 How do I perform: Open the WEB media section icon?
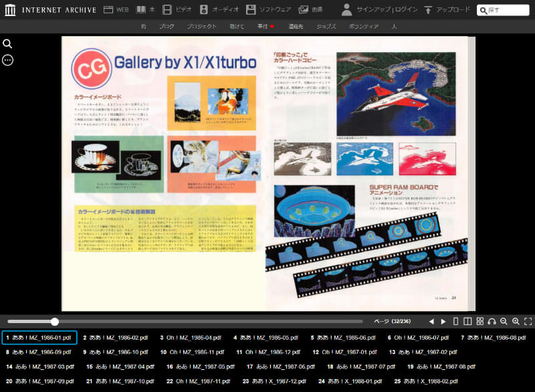(108, 9)
